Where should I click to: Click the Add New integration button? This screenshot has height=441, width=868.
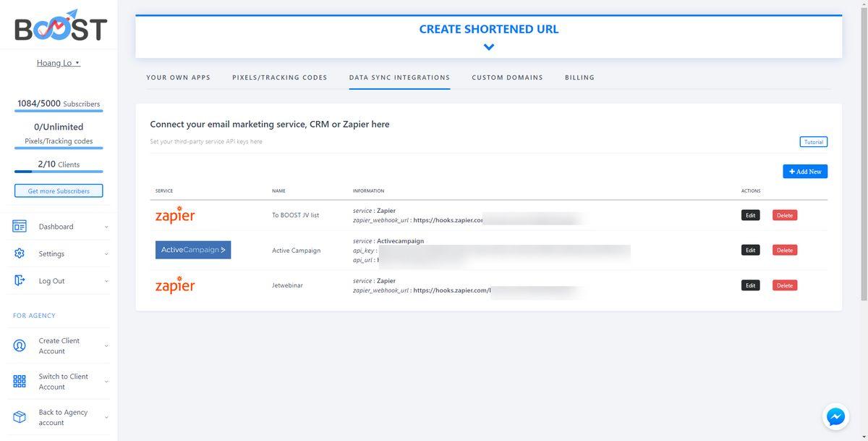coord(805,172)
